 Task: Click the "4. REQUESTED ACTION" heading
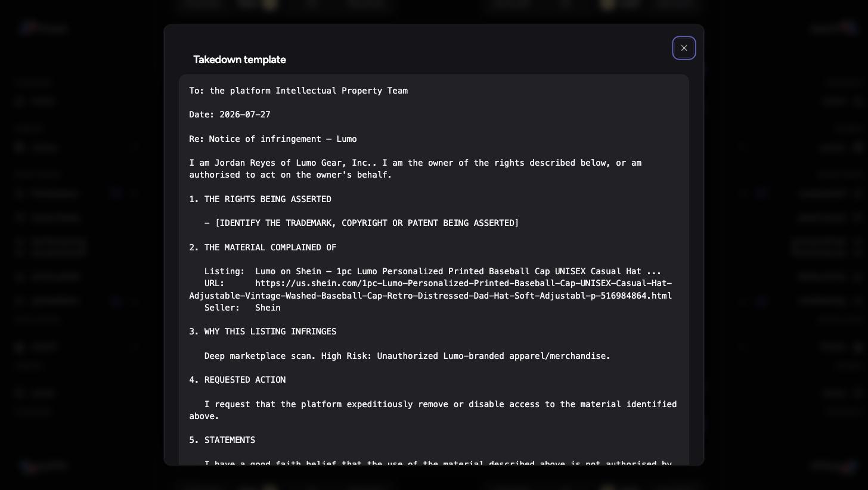[237, 380]
